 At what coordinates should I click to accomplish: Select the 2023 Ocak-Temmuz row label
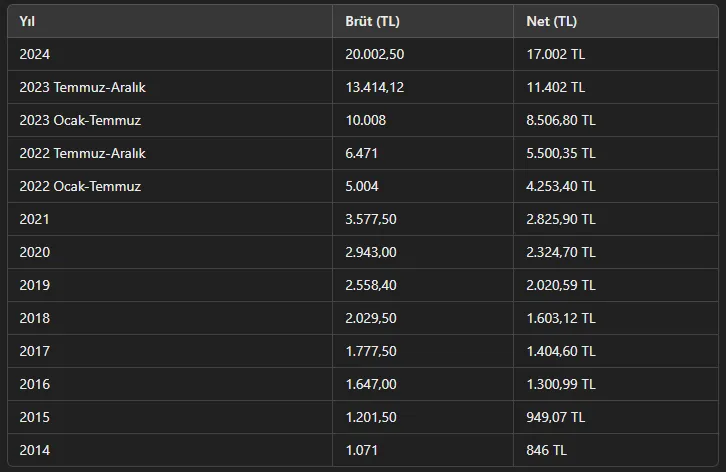[80, 120]
